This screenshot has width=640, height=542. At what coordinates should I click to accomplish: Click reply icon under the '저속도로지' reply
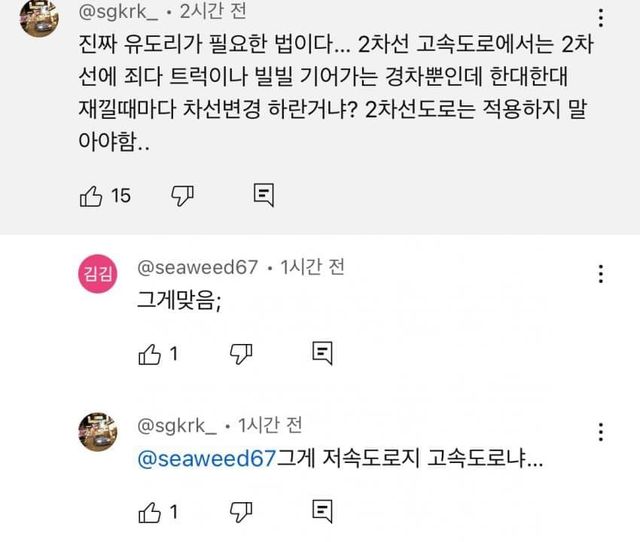pyautogui.click(x=322, y=512)
